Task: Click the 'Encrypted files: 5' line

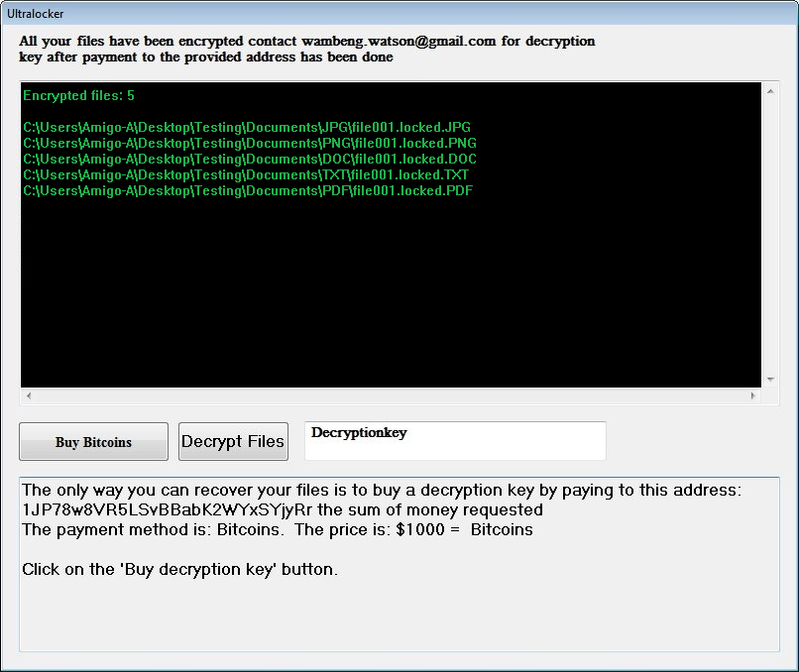Action: click(x=78, y=96)
